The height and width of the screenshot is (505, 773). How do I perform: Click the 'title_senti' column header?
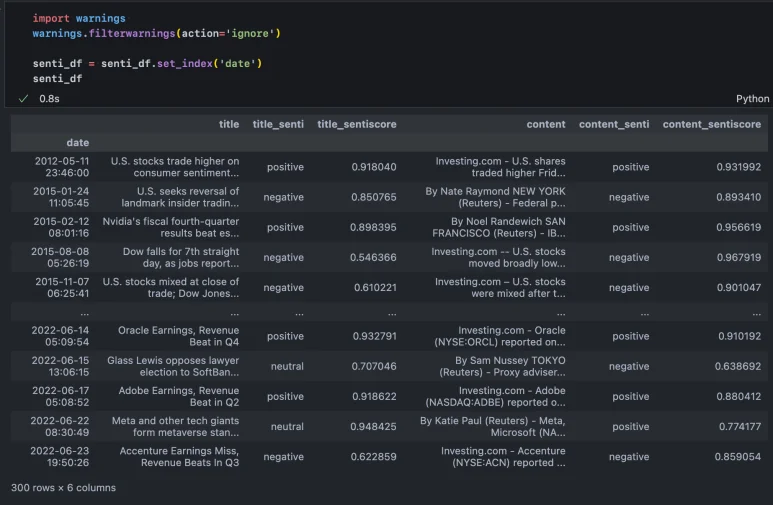(x=278, y=125)
